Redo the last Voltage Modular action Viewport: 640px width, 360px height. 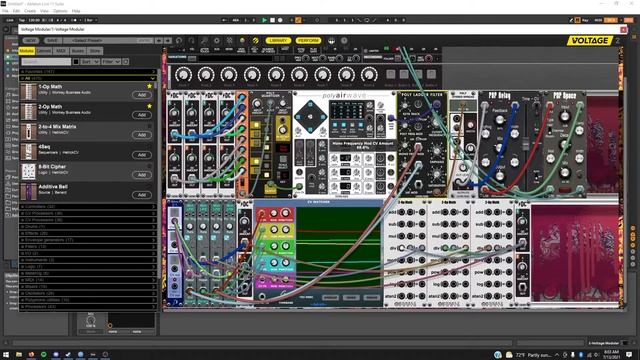[x=191, y=40]
